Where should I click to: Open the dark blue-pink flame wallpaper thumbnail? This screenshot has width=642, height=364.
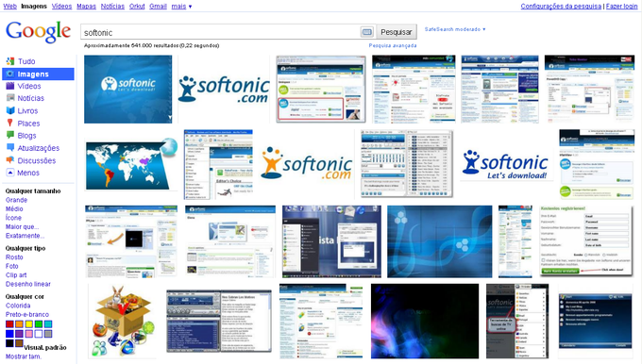[425, 321]
